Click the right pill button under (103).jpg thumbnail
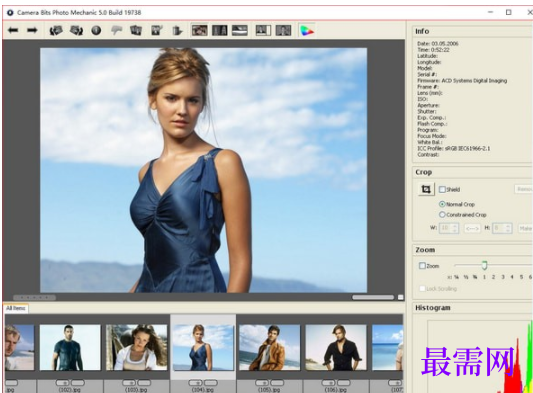Screen dimensions: 533x393 tap(144, 383)
